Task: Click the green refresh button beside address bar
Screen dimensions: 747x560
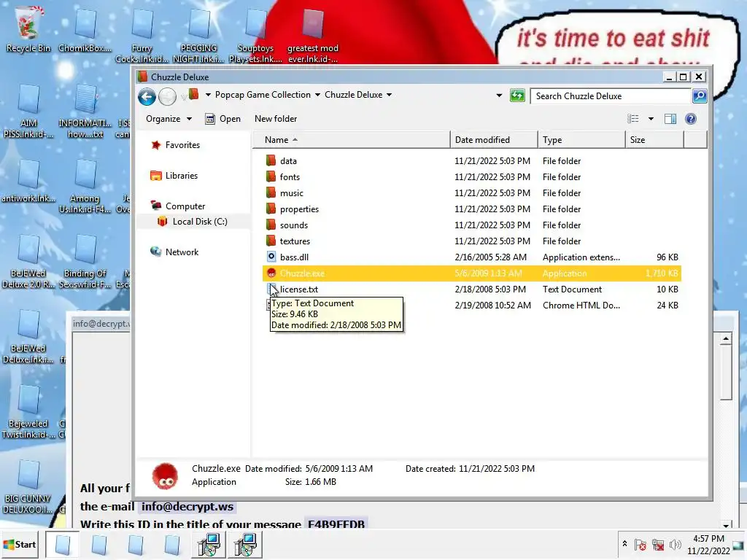Action: [x=517, y=96]
